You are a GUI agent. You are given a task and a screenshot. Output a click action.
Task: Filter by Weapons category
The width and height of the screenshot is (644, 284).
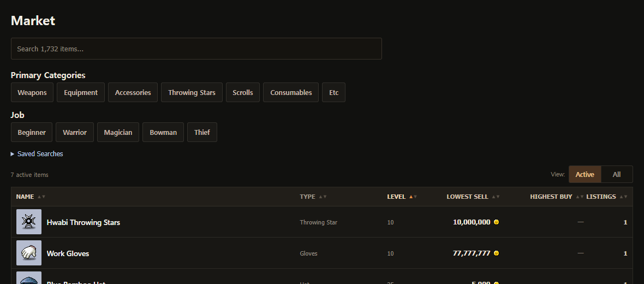tap(32, 92)
